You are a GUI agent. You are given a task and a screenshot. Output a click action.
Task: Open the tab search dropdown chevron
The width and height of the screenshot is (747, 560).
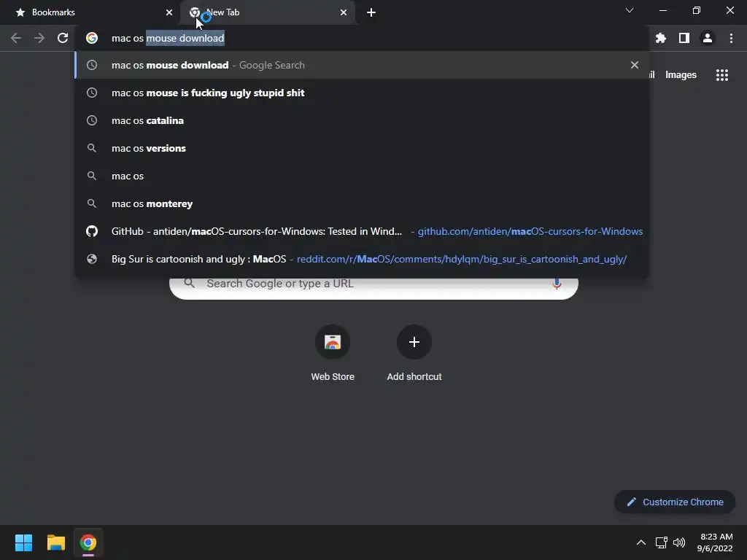click(630, 10)
